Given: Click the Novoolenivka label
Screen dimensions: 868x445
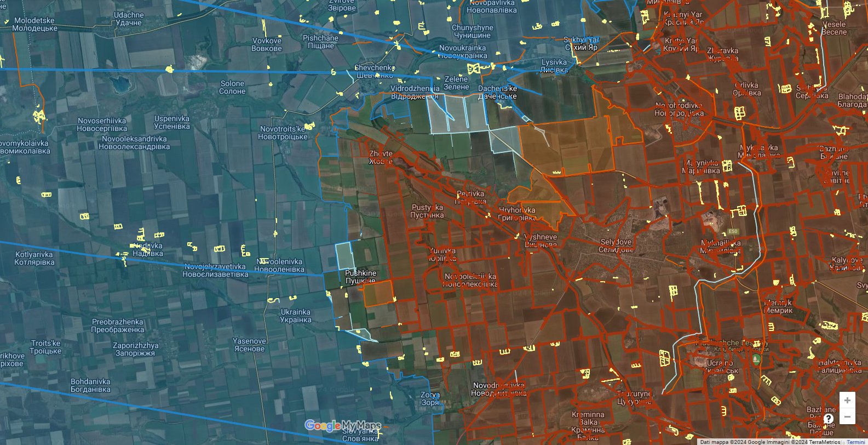Looking at the screenshot, I should point(279,265).
